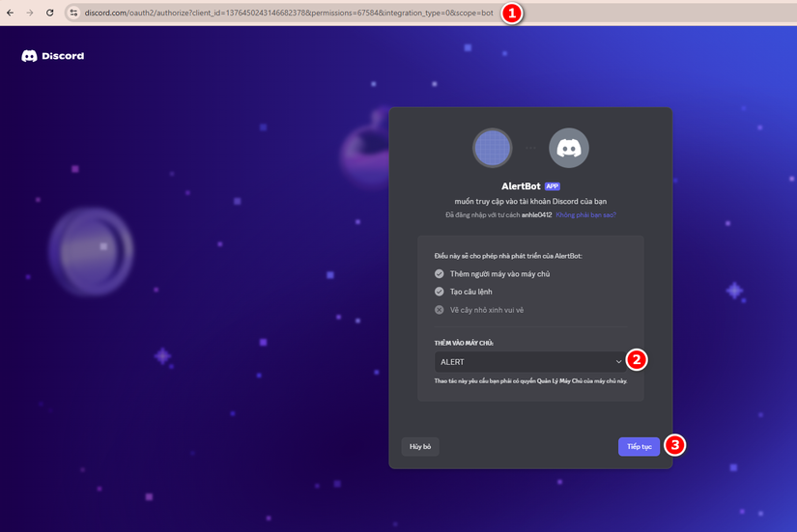Click the AlertBot avatar circle
Viewport: 797px width, 532px height.
click(x=492, y=148)
